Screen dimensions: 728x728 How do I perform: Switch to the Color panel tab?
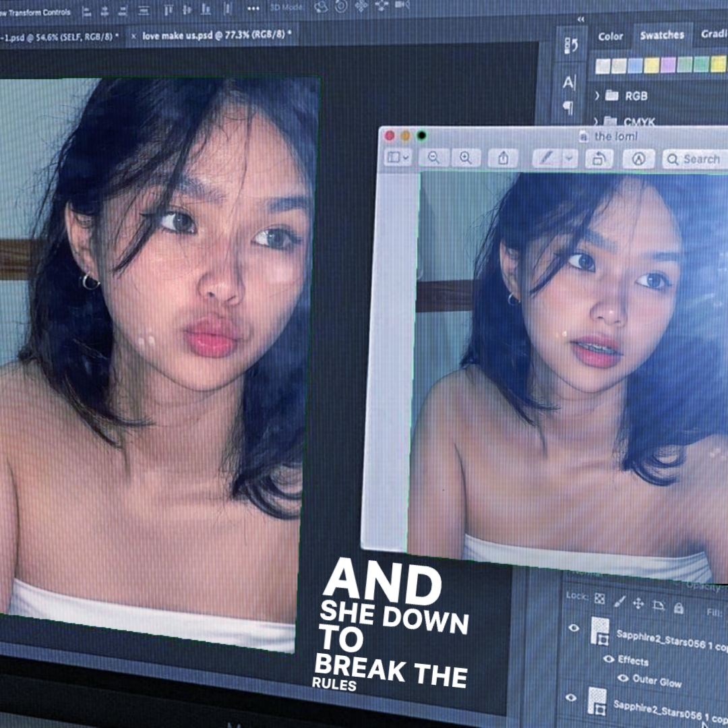click(611, 36)
